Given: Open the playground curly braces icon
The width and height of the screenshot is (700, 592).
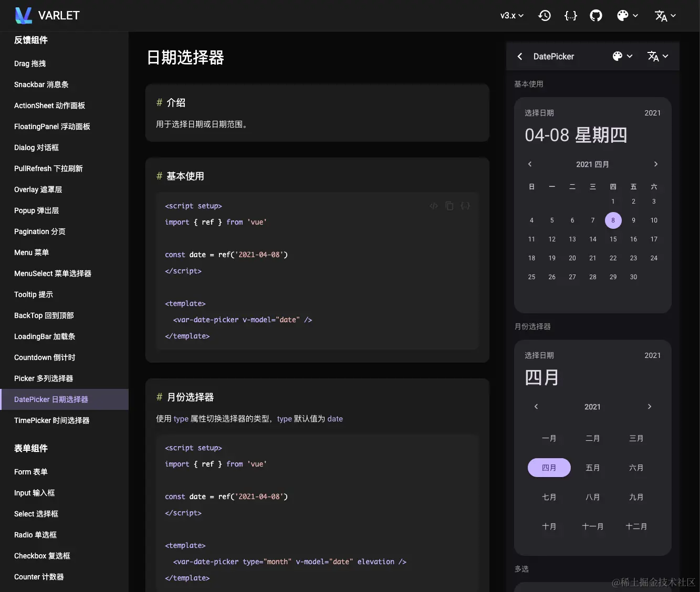Looking at the screenshot, I should [x=570, y=16].
